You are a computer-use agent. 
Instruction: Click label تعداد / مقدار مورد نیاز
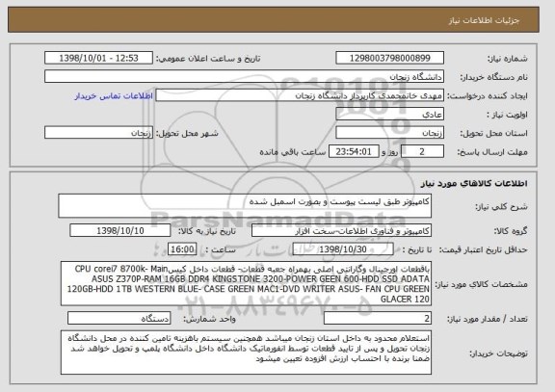(488, 319)
